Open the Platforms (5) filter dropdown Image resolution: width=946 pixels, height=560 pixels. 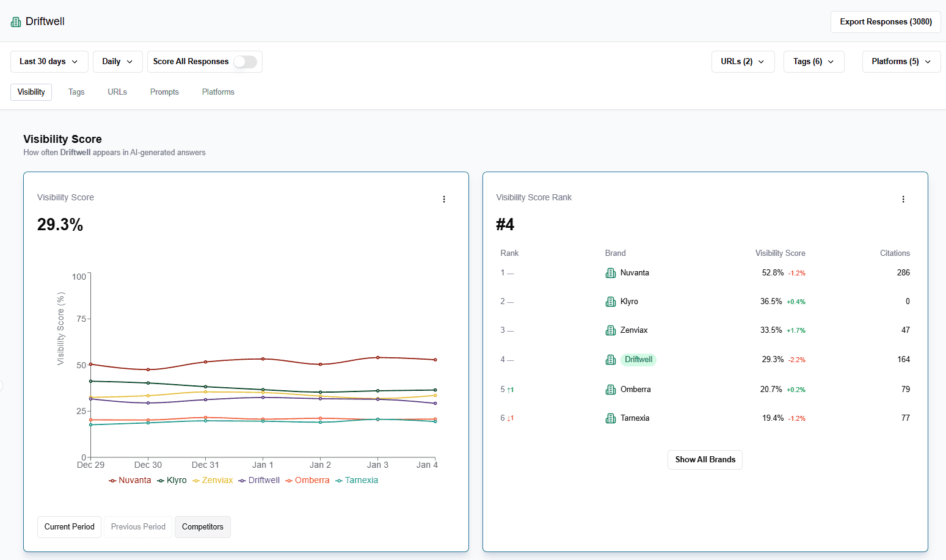point(901,61)
